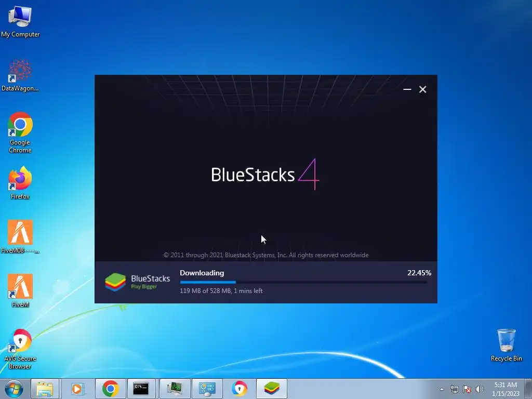Click the BlueStacks installer taskbar button
Image resolution: width=532 pixels, height=399 pixels.
click(271, 389)
